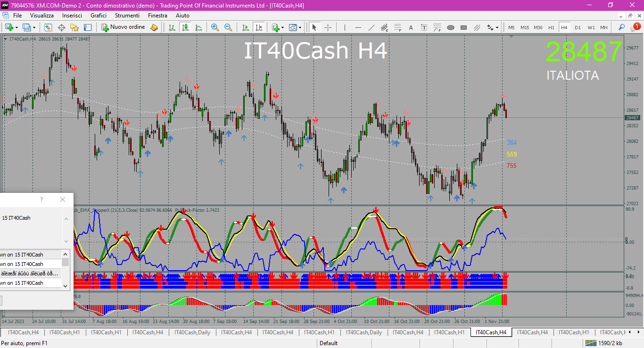Open the chart templates icon

[293, 27]
